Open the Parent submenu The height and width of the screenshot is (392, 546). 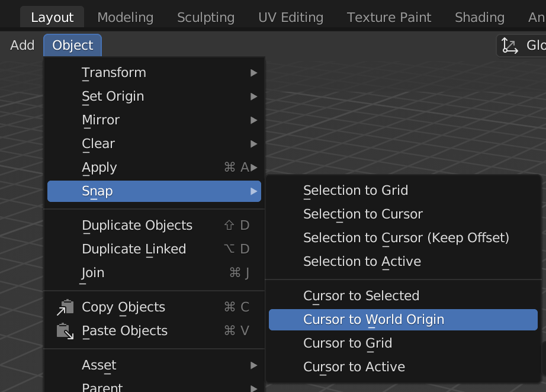point(154,387)
